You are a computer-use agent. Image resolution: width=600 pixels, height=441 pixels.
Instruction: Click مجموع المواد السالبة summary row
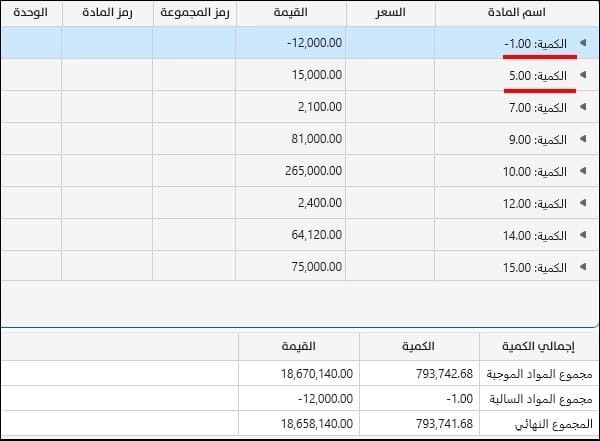(x=300, y=399)
